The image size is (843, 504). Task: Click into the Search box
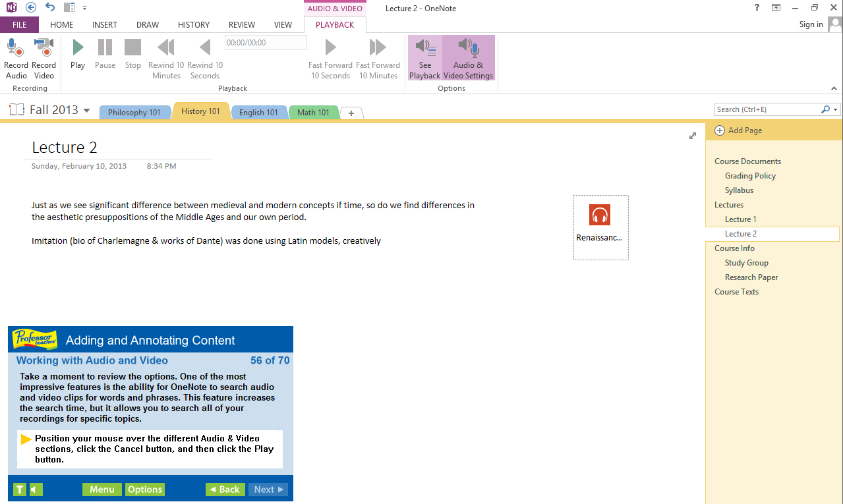[765, 109]
